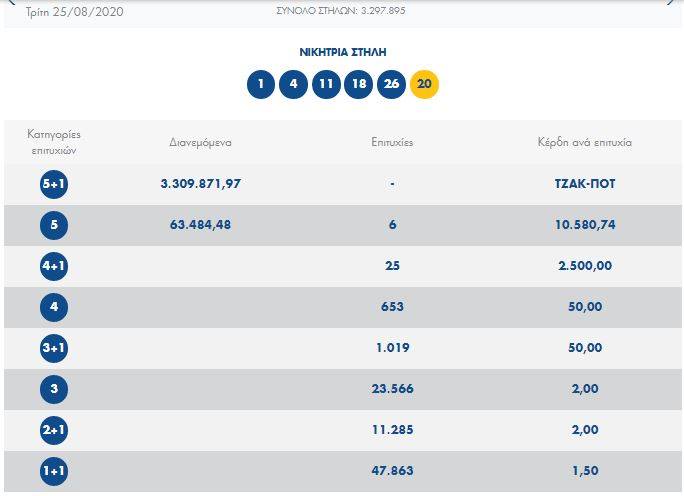
Task: Open the draw date Τρίτη 25/08/2020
Action: pyautogui.click(x=75, y=12)
